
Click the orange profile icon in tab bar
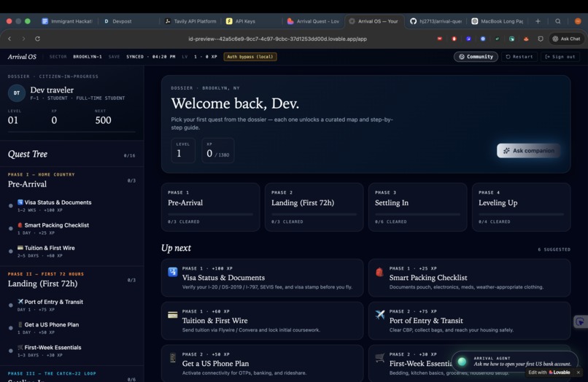click(x=578, y=21)
